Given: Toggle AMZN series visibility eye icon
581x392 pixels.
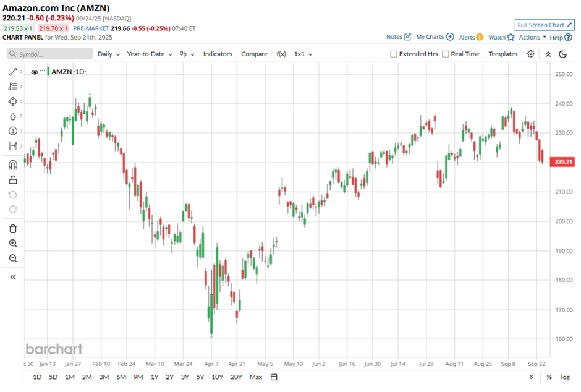Looking at the screenshot, I should [35, 72].
